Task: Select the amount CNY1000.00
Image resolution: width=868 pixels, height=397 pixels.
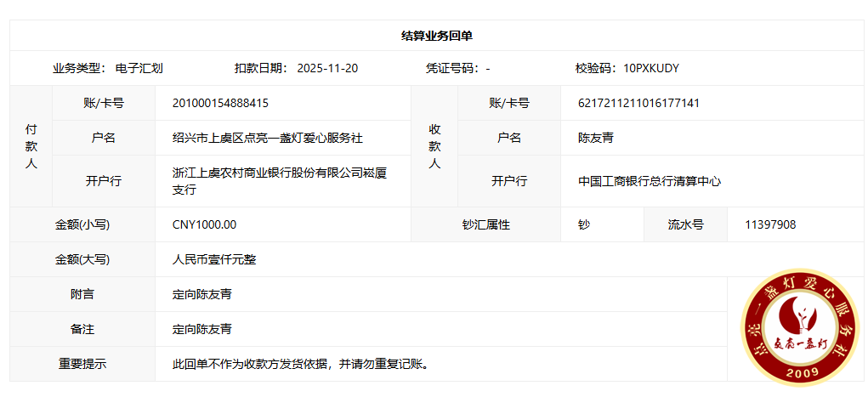Action: point(204,225)
